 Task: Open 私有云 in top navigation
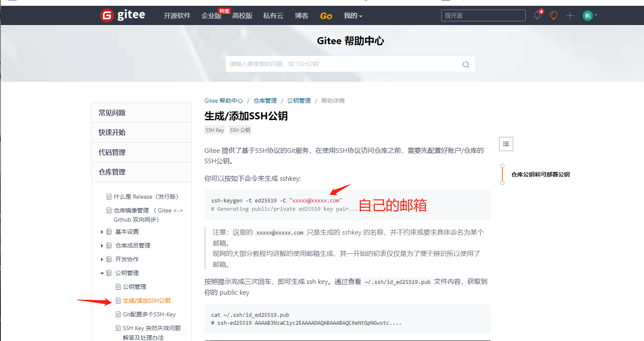[273, 16]
